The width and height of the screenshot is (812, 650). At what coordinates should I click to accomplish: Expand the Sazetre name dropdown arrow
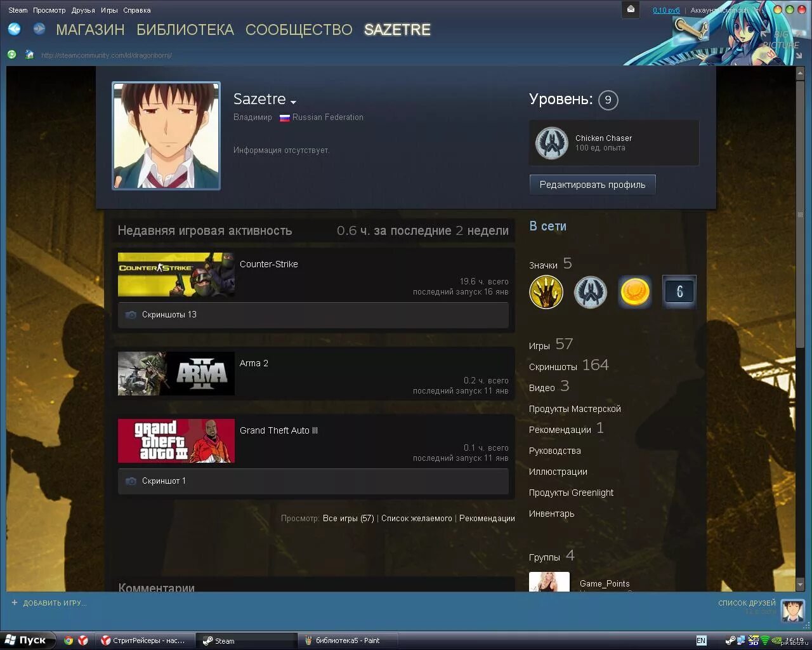coord(293,102)
